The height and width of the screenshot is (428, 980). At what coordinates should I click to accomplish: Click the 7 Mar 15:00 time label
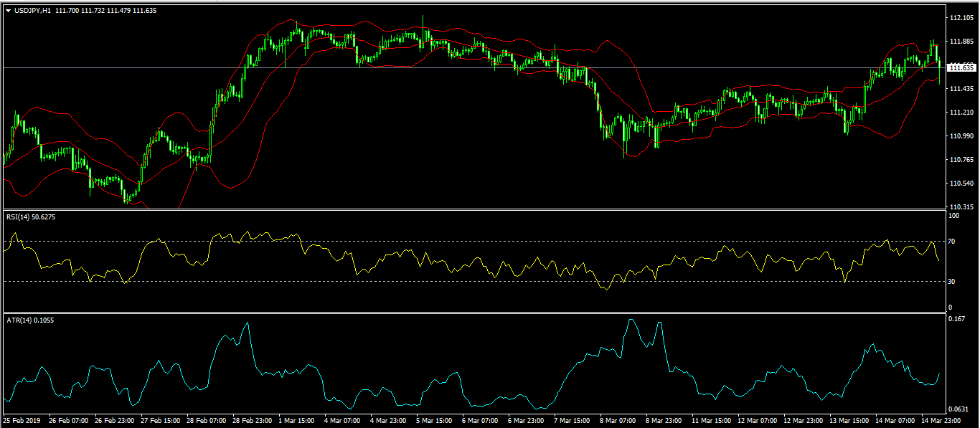573,420
